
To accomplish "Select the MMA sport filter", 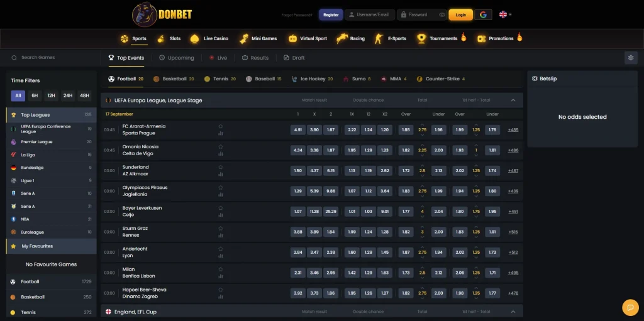I will click(394, 79).
